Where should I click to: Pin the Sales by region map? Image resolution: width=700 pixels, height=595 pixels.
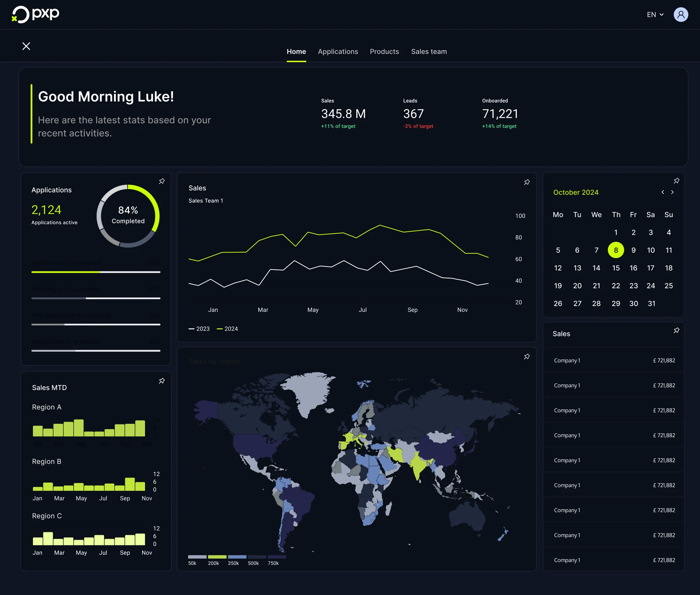[526, 356]
